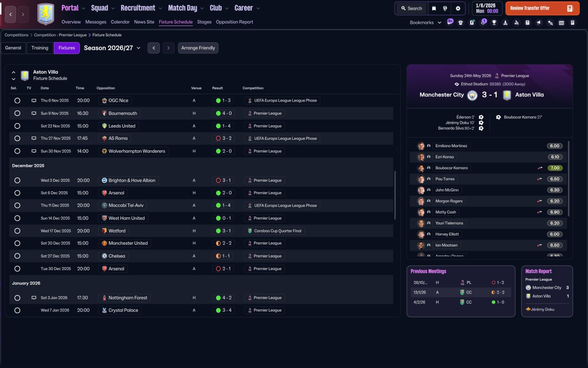Open the 13/1/26 previous meeting row
The height and width of the screenshot is (368, 588).
(461, 292)
